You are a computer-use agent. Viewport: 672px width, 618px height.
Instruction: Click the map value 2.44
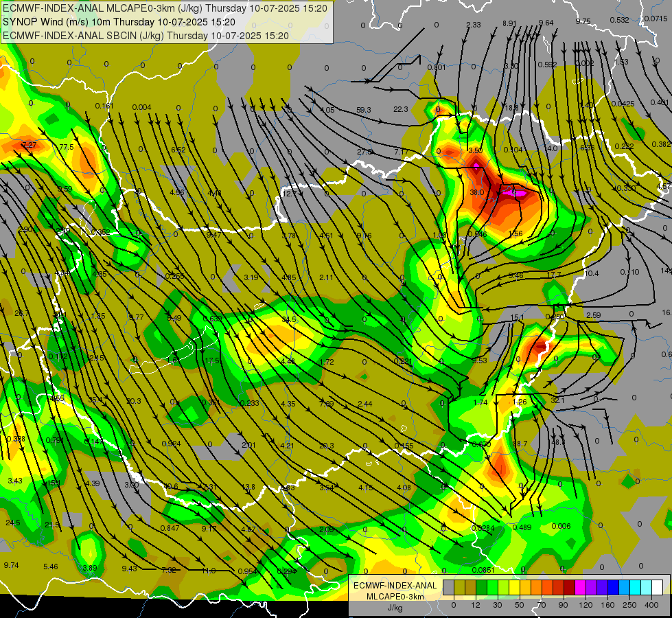point(364,404)
